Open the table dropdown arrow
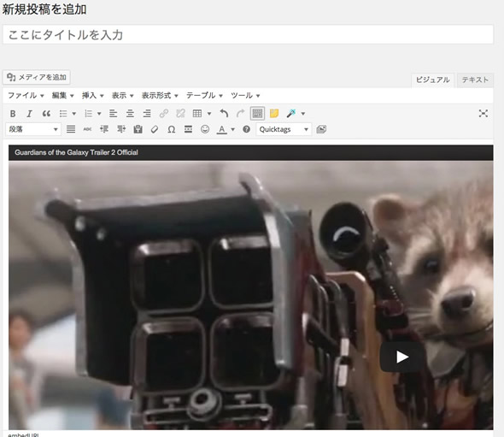Image resolution: width=504 pixels, height=437 pixels. click(x=209, y=114)
